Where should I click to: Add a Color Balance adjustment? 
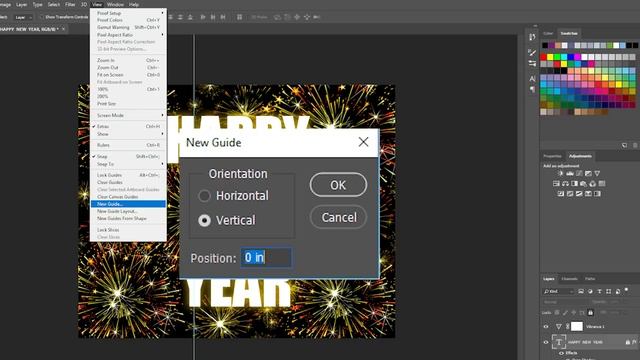pyautogui.click(x=565, y=184)
